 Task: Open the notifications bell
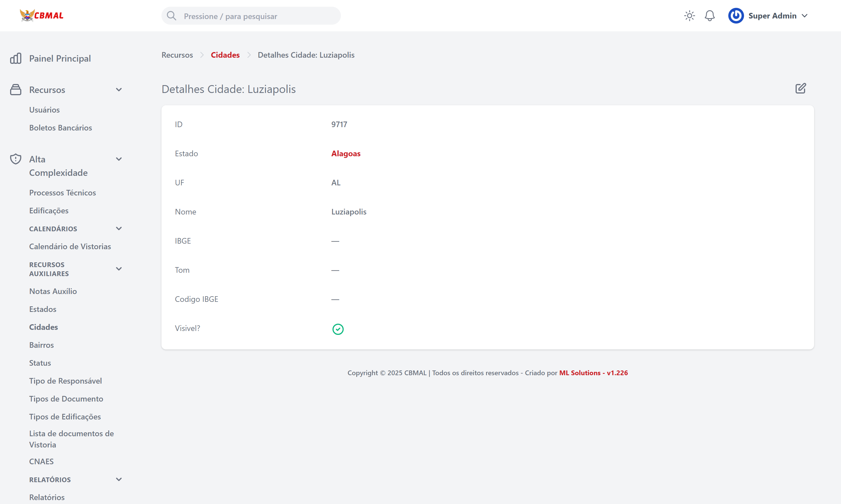[710, 16]
